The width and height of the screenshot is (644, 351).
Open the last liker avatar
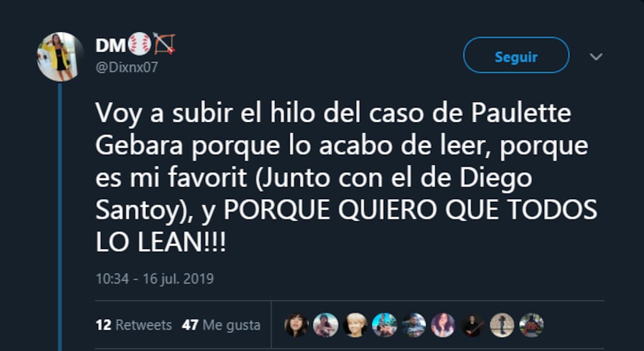pos(531,325)
